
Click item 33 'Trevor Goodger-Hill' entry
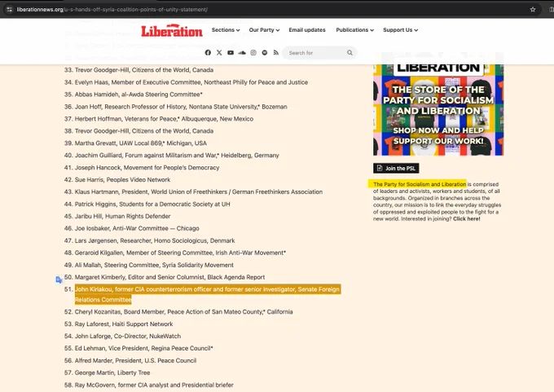point(144,70)
